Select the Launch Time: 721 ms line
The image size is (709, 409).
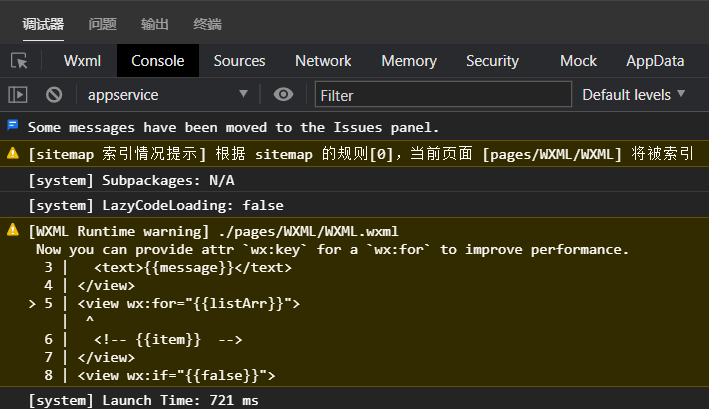point(143,400)
